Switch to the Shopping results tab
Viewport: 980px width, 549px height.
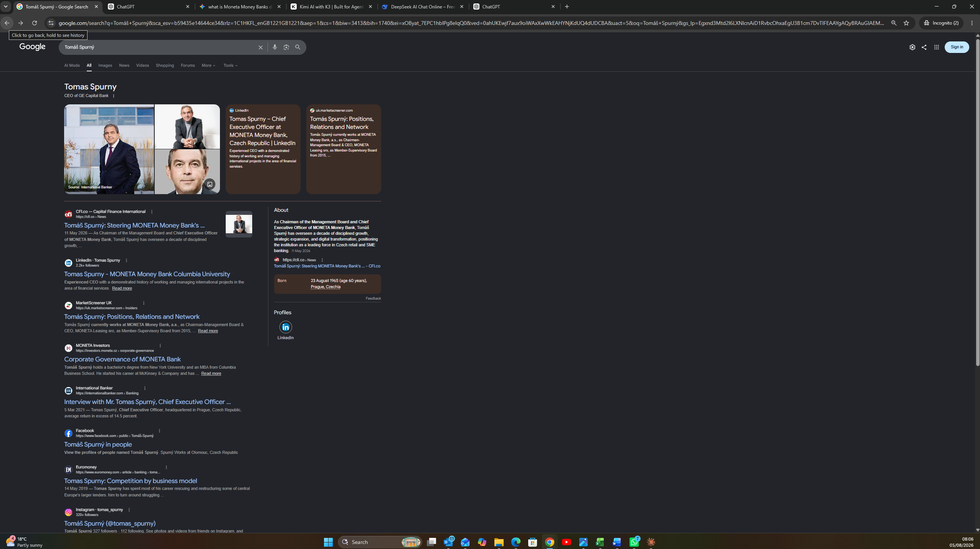(165, 66)
